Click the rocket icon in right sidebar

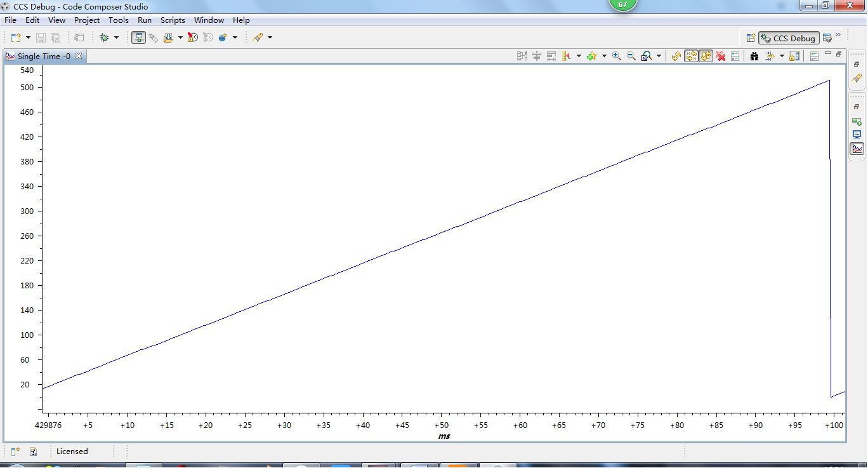pyautogui.click(x=857, y=78)
